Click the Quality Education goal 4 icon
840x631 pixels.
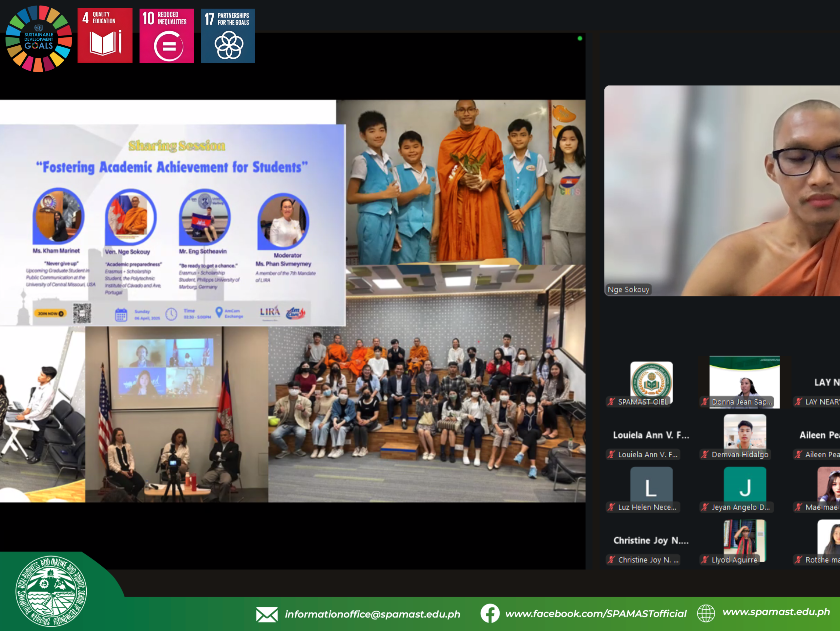pyautogui.click(x=105, y=35)
